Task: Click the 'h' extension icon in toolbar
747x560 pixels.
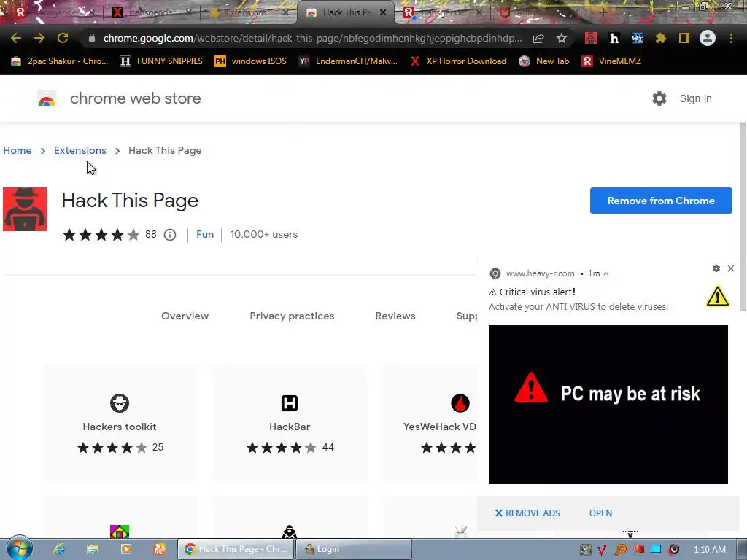Action: (614, 38)
